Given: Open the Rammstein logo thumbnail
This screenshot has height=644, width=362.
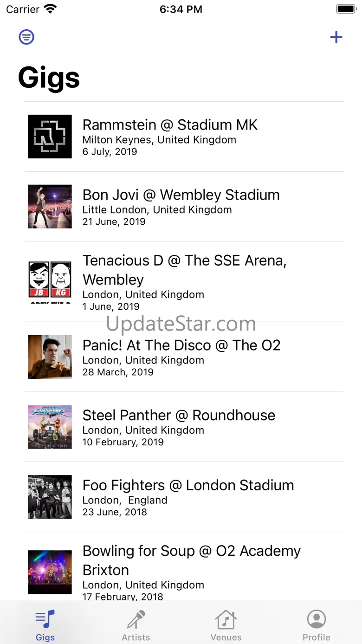Looking at the screenshot, I should point(50,137).
